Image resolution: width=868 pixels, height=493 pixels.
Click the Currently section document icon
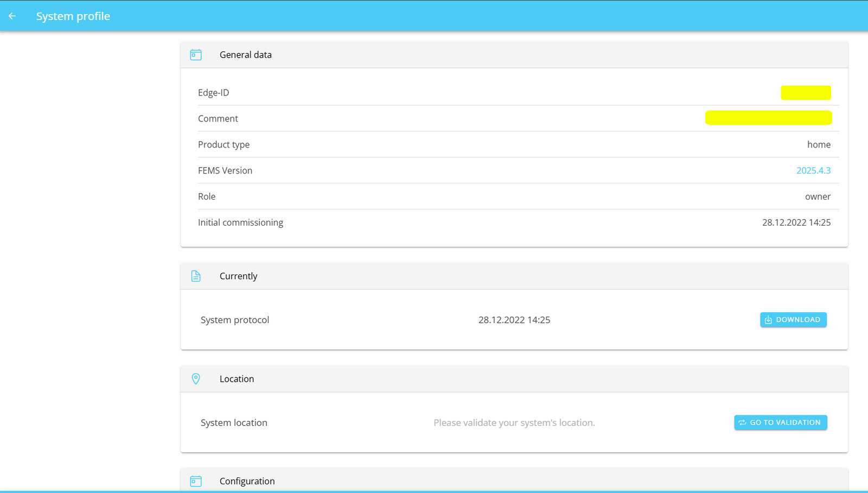coord(196,276)
